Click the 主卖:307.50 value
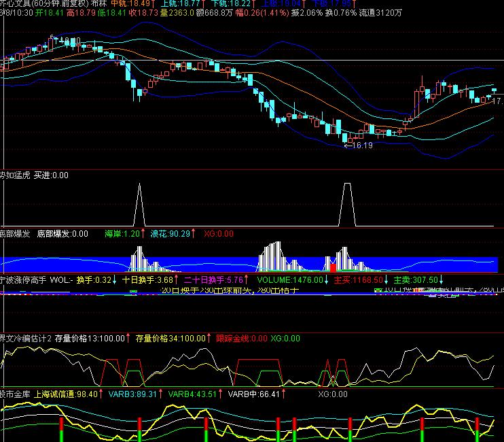Screen dimensions: 504x442 [x=416, y=280]
